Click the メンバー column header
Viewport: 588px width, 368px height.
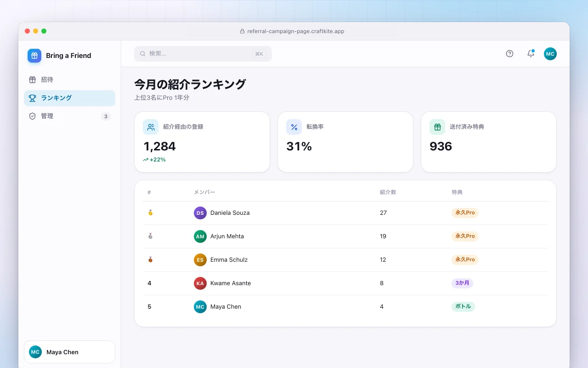point(204,192)
